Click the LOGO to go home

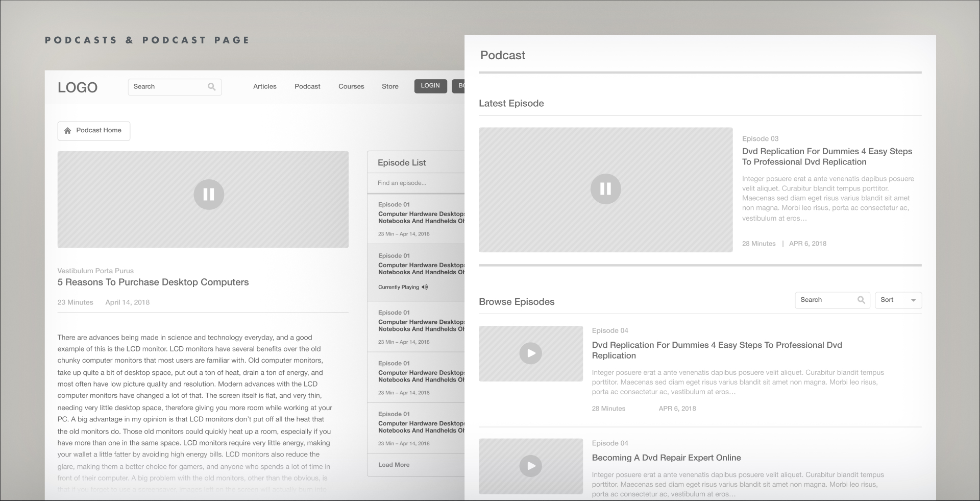[78, 87]
